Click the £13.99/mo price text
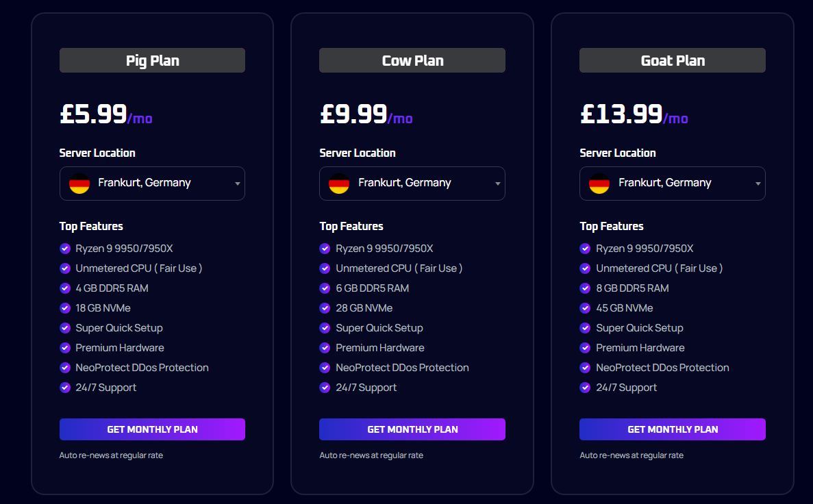Viewport: 813px width, 504px height. point(634,114)
